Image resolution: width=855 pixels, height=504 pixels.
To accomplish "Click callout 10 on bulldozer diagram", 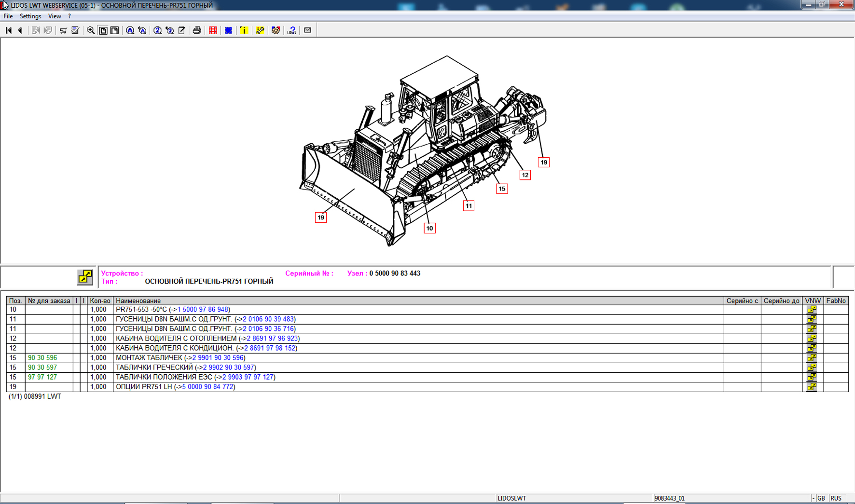I will [x=429, y=228].
